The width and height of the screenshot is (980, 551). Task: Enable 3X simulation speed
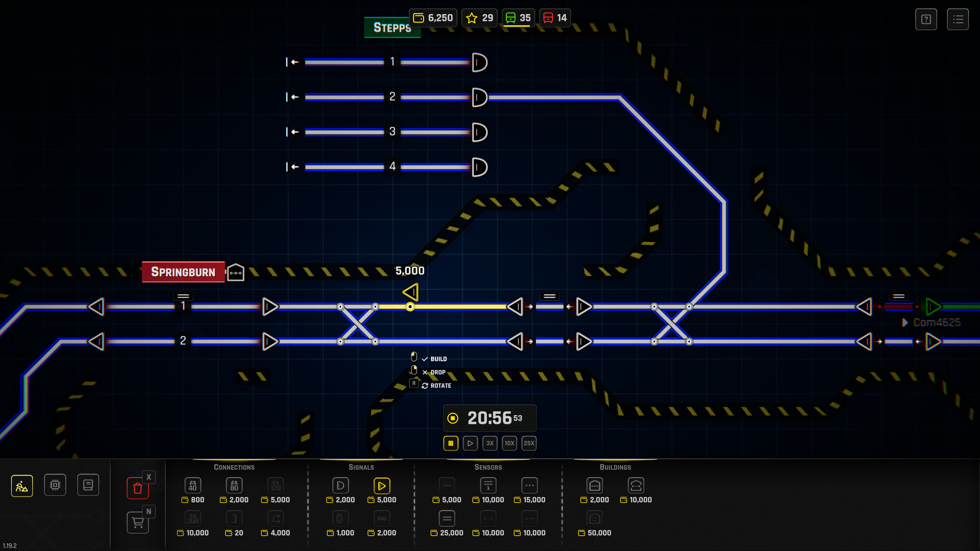(x=490, y=443)
